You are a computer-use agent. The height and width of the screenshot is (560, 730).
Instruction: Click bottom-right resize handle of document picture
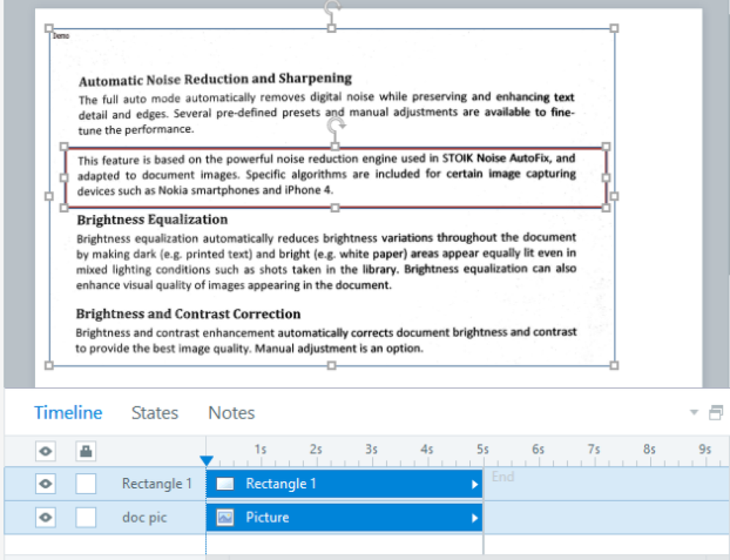click(614, 366)
